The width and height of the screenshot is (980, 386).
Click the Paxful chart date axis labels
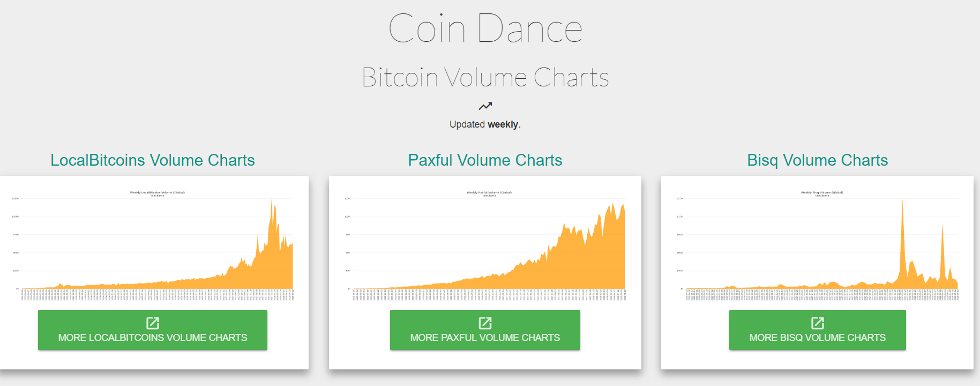tap(489, 295)
